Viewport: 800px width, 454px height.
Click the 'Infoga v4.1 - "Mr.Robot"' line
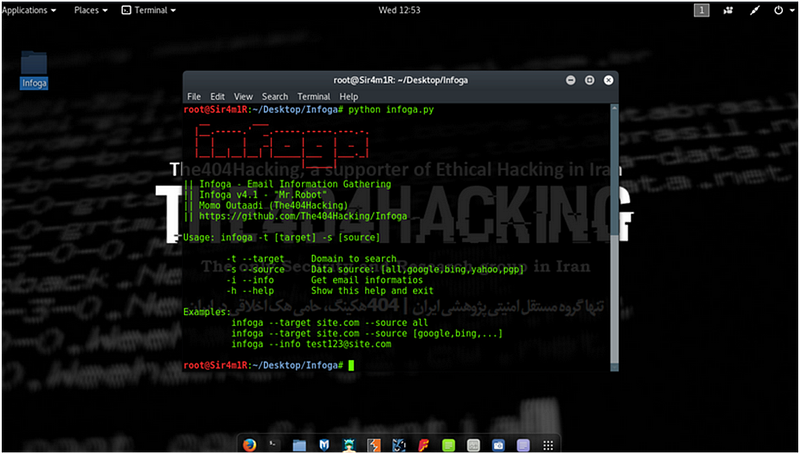263,195
